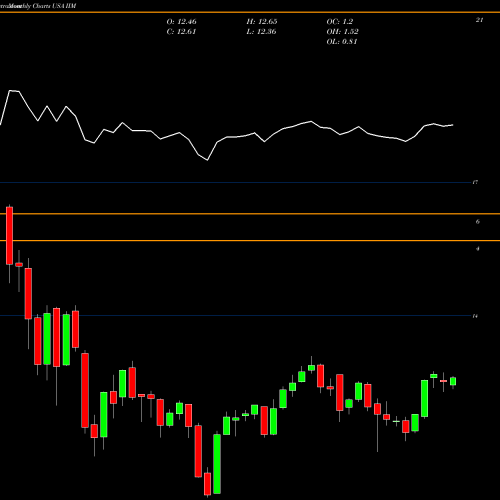Screen dimensions: 500x500
Task: Click the tall first red candlestick
Action: pyautogui.click(x=9, y=235)
